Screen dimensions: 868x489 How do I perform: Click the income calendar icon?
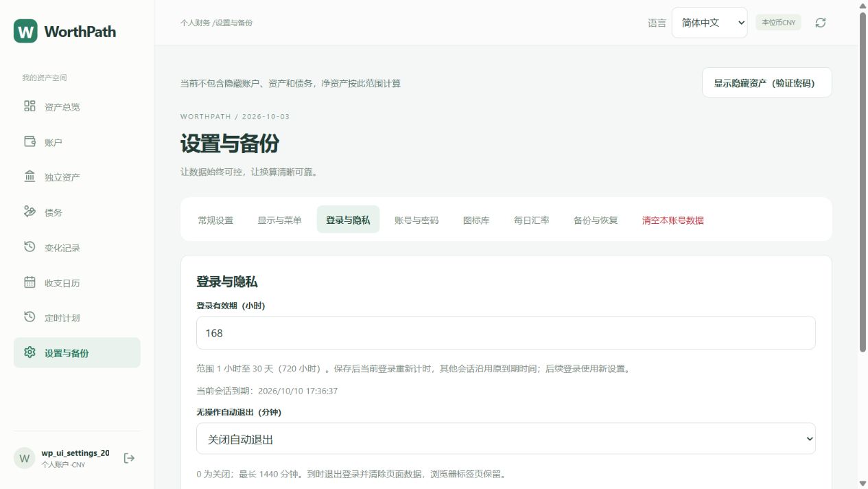[x=30, y=282]
